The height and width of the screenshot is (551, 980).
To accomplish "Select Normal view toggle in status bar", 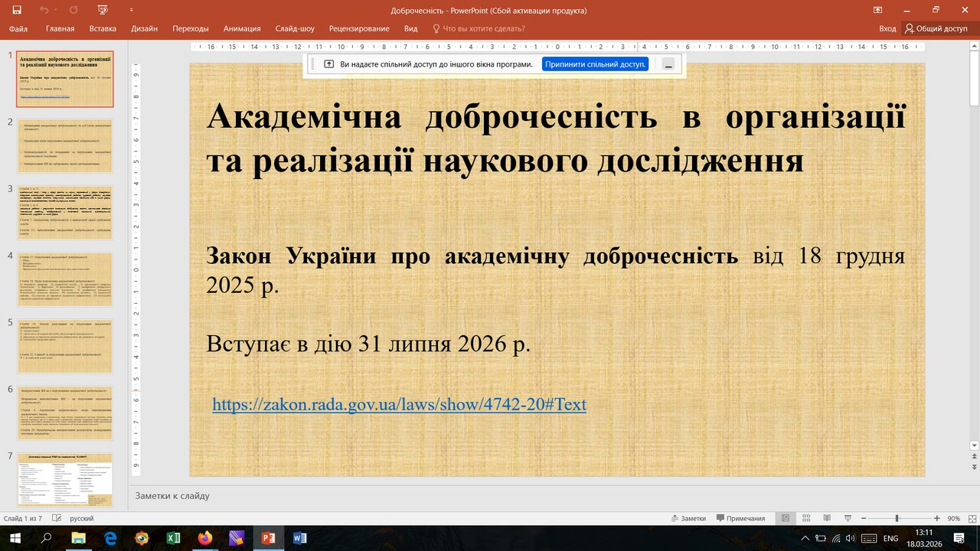I will click(x=785, y=518).
